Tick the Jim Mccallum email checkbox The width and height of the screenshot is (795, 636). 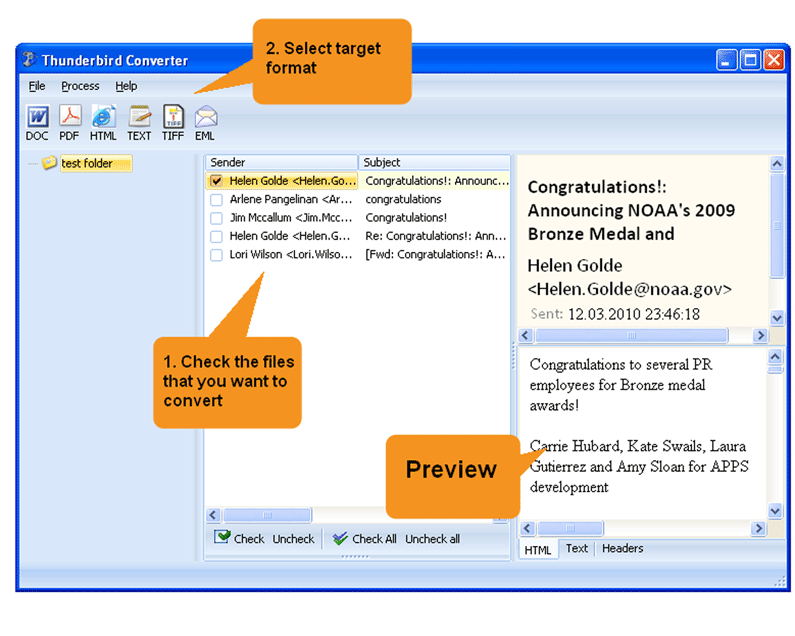[216, 218]
